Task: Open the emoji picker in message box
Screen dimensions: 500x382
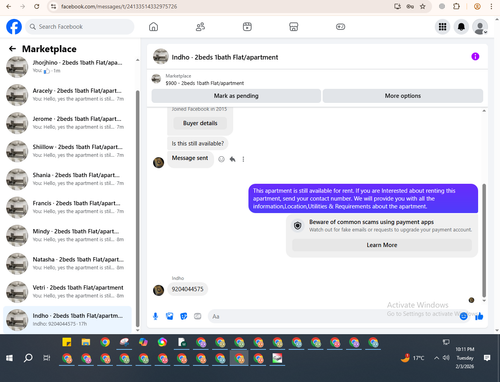Action: click(x=463, y=316)
